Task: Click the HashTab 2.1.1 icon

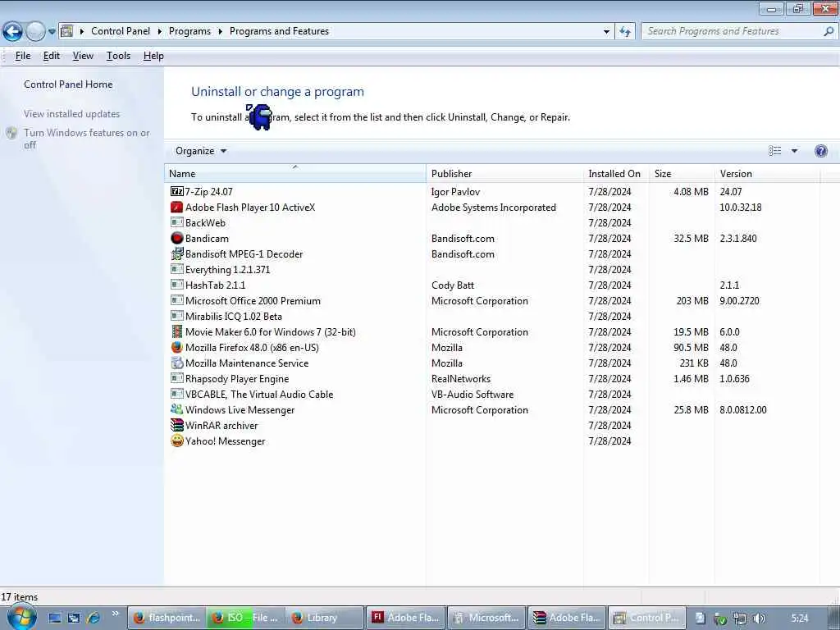Action: coord(177,285)
